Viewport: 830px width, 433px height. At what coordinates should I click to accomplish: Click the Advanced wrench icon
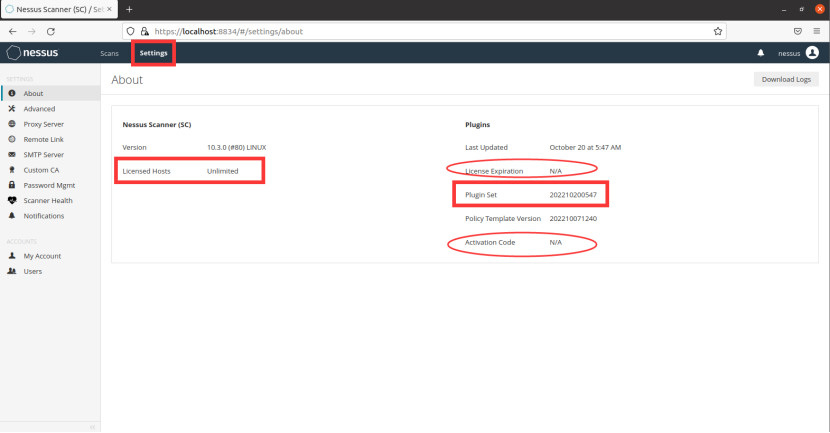(12, 109)
